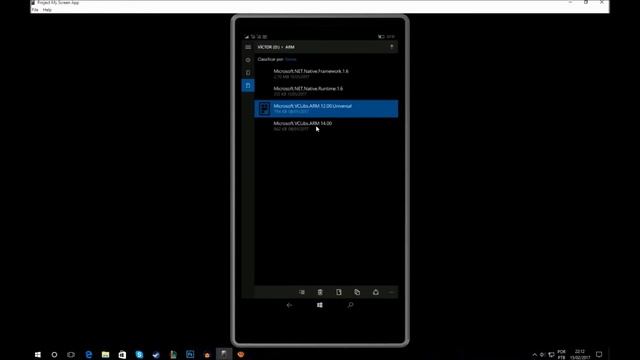The height and width of the screenshot is (360, 640).
Task: Open the Action Center notification icon
Action: [x=599, y=354]
